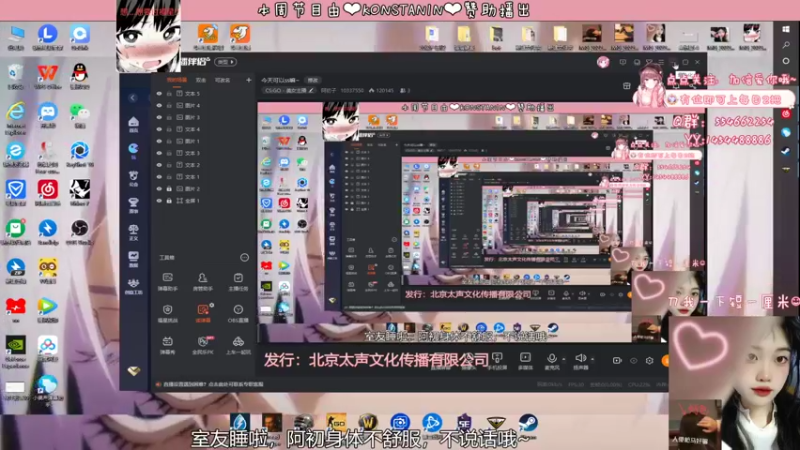Open the 房管助手 tool icon
The width and height of the screenshot is (800, 450).
click(203, 278)
